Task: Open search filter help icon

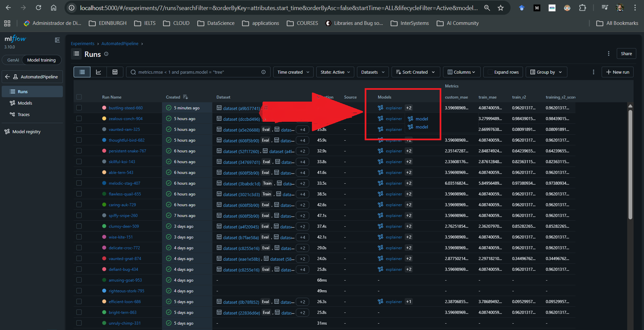Action: (x=264, y=72)
